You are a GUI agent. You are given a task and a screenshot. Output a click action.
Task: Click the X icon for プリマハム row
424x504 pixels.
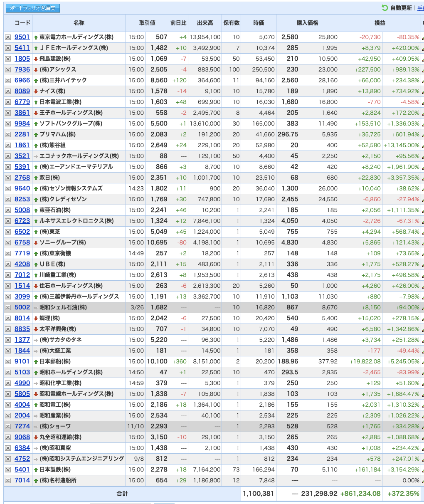click(8, 134)
